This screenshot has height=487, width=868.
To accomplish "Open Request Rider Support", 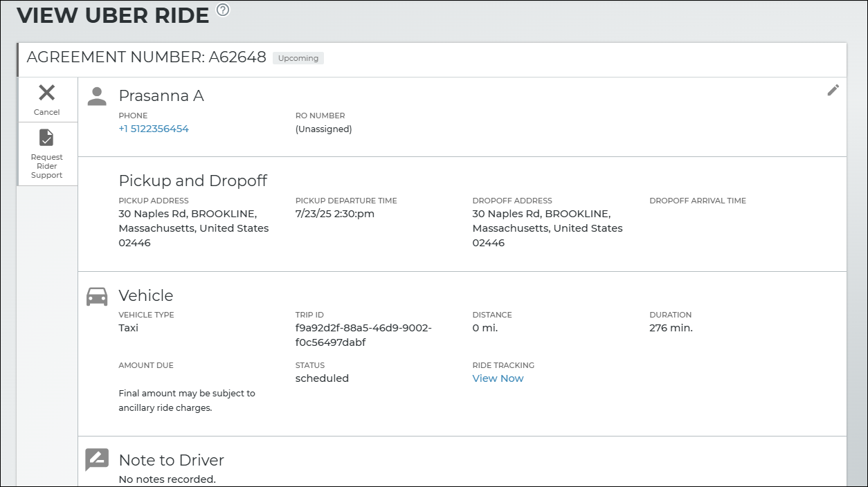I will tap(46, 138).
